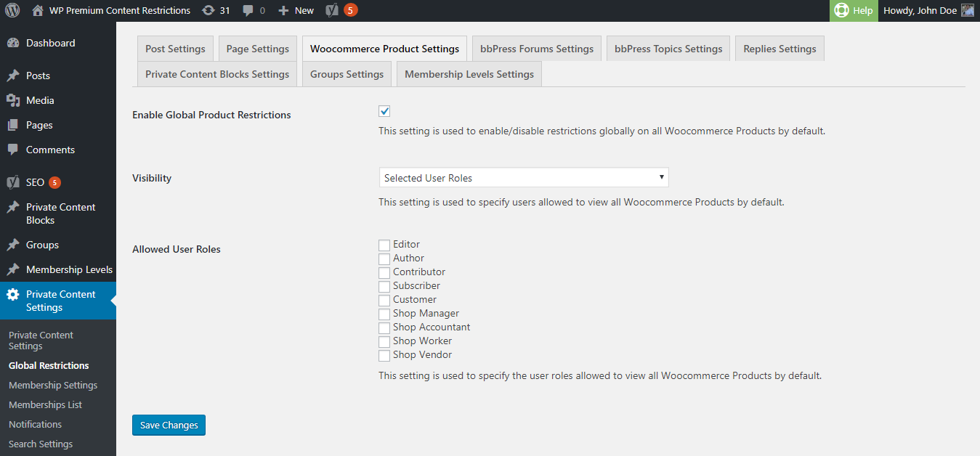Check the Shop Accountant role checkbox
This screenshot has width=980, height=456.
click(384, 328)
